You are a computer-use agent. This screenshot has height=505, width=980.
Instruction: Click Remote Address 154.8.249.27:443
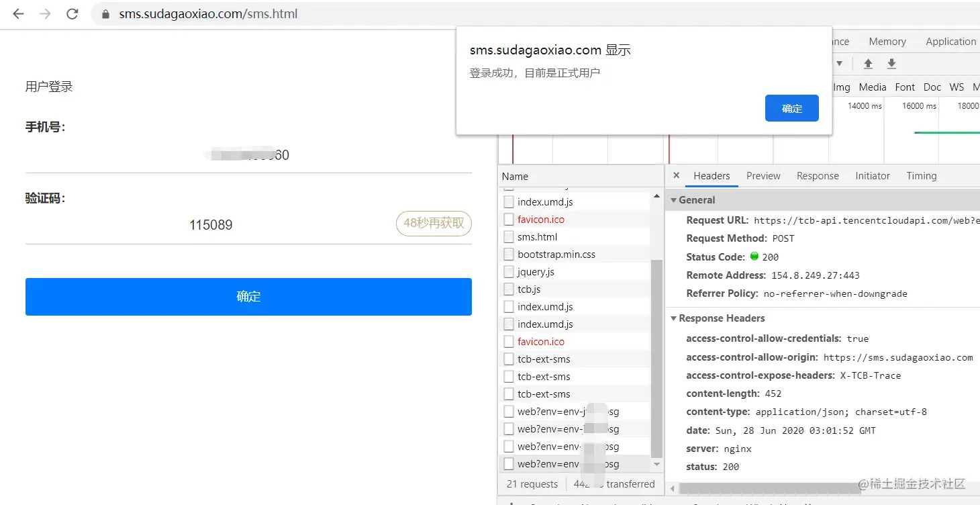(x=816, y=275)
